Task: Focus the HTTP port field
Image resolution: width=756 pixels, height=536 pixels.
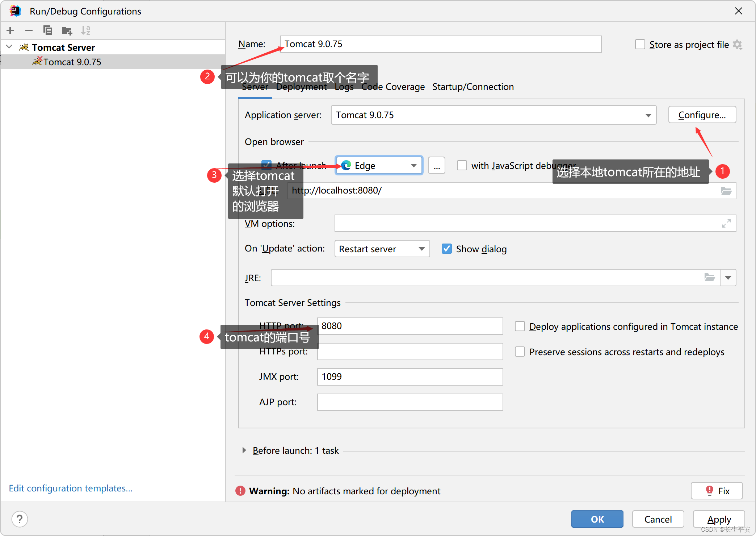Action: [x=410, y=326]
